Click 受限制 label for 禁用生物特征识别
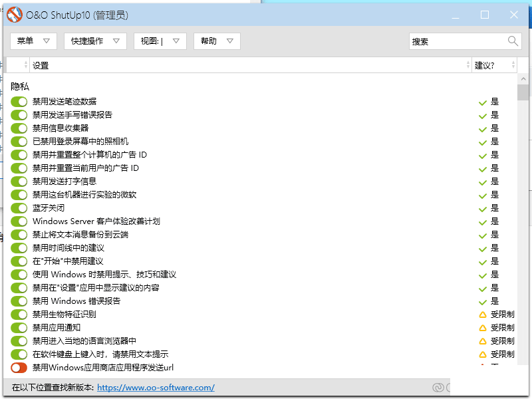Screen dimensions: 532x399 click(x=503, y=315)
